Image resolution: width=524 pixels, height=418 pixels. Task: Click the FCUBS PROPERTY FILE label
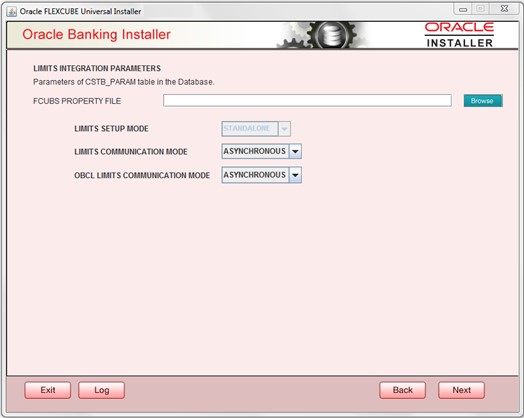(x=77, y=101)
